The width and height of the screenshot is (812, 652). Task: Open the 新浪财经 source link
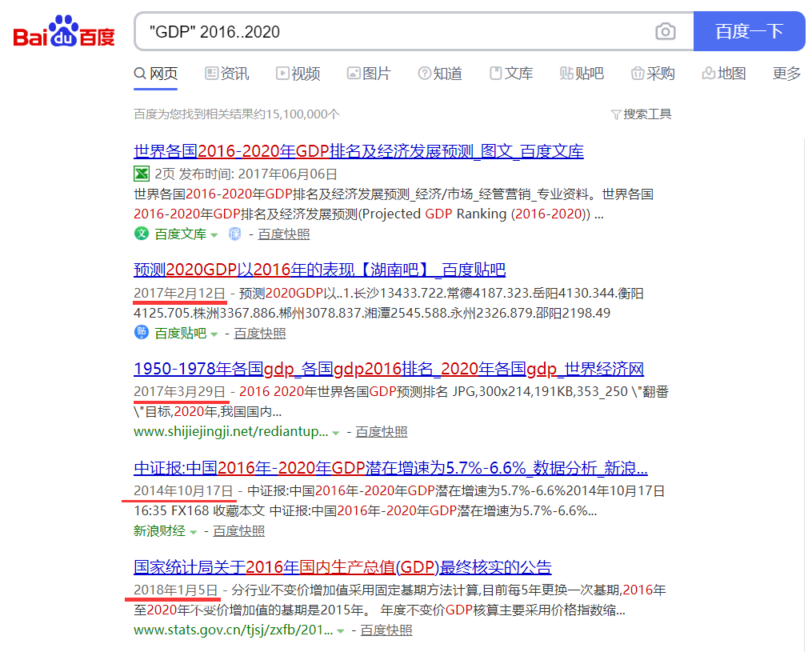coord(159,531)
